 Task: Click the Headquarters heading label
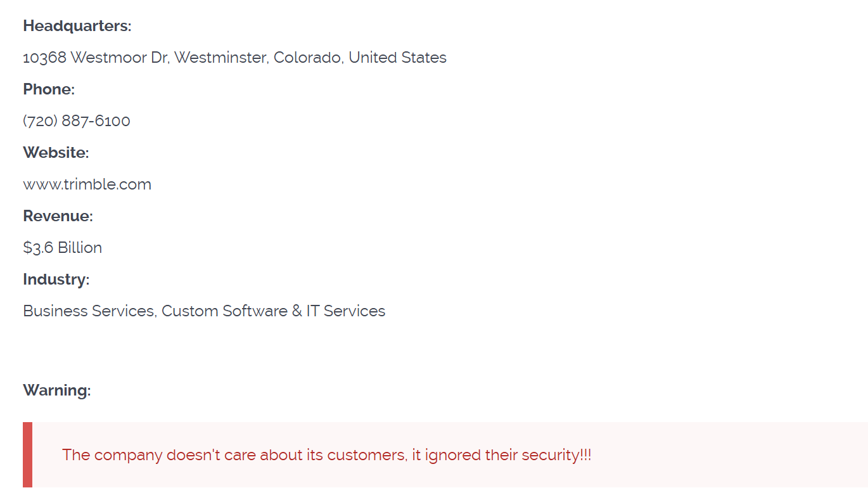click(77, 26)
